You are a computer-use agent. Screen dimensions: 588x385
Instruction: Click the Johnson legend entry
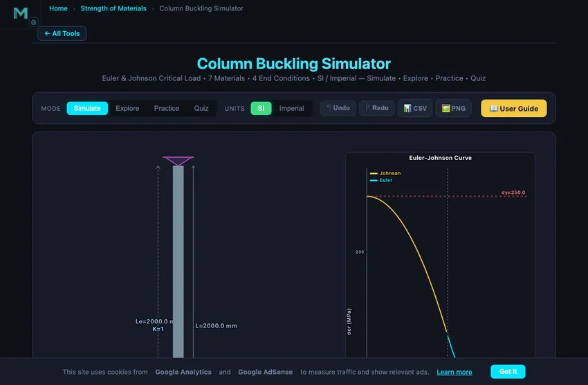click(x=385, y=173)
